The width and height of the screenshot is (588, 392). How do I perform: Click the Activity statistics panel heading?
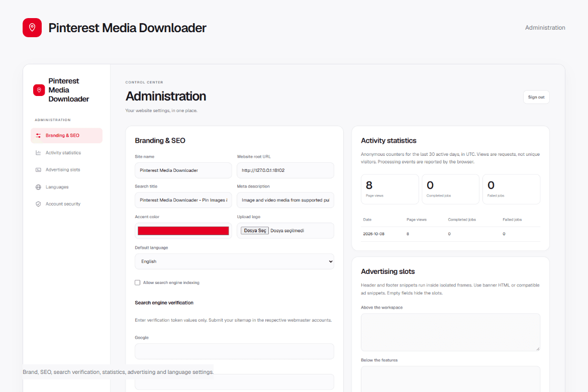click(388, 141)
